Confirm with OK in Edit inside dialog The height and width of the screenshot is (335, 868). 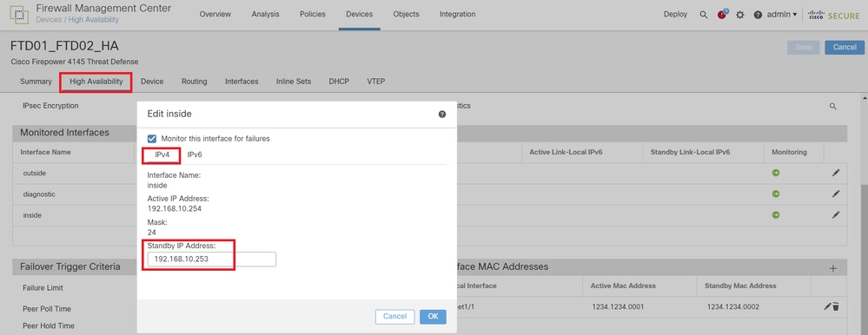[x=433, y=316]
